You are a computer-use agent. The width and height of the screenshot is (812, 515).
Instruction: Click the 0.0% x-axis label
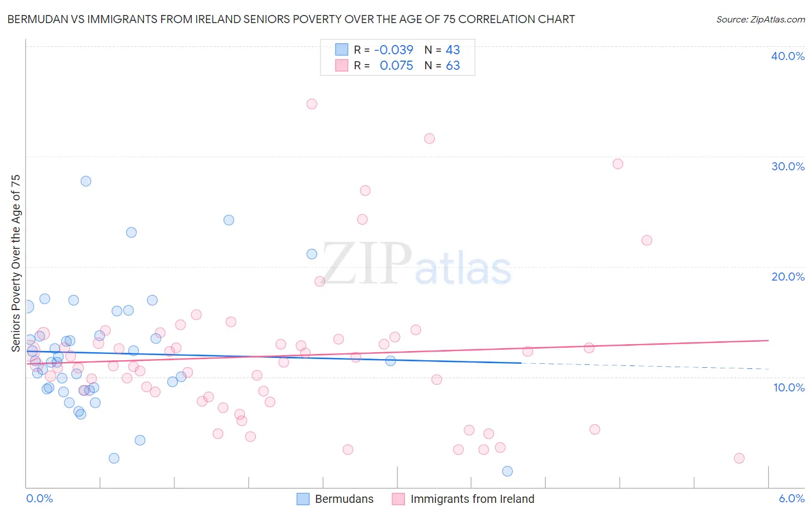[x=39, y=498]
